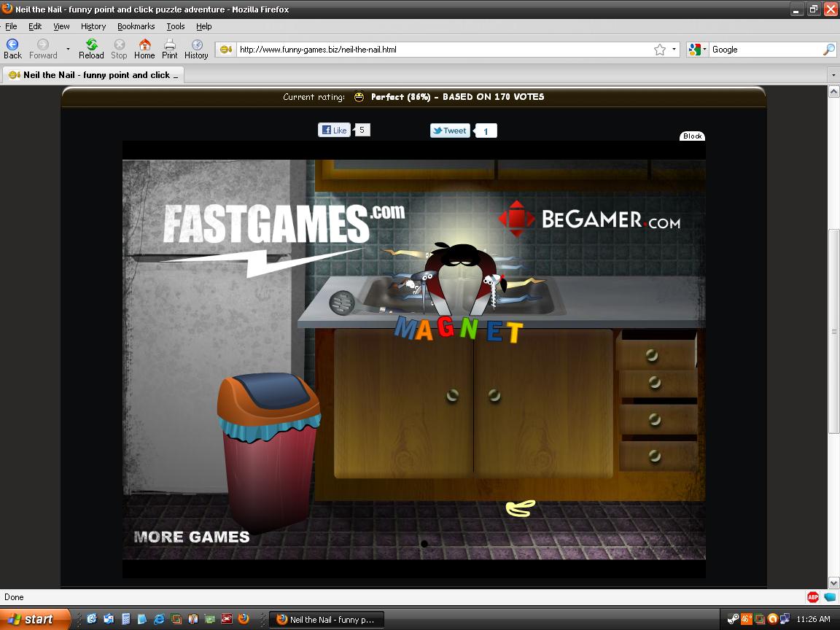Open the Help menu
The image size is (840, 630).
point(203,26)
